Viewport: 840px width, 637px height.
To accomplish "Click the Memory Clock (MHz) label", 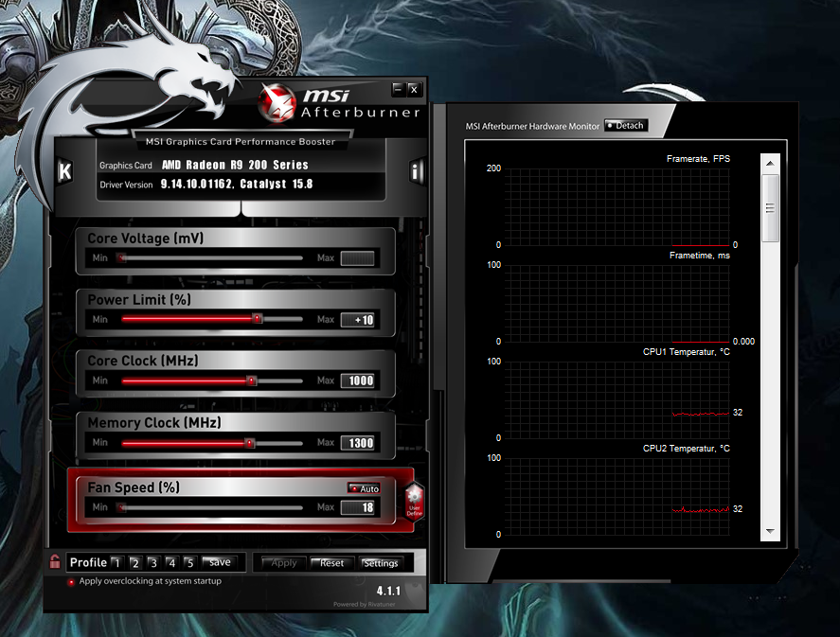I will point(154,423).
